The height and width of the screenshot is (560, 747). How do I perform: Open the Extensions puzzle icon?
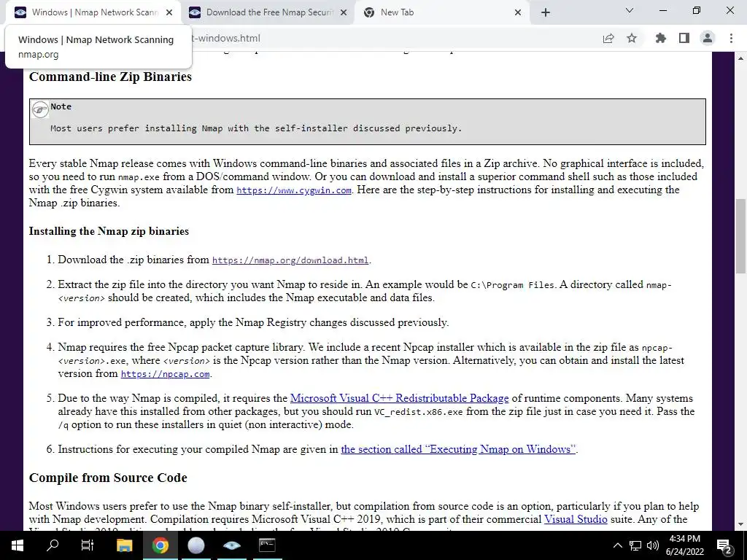[x=661, y=38]
